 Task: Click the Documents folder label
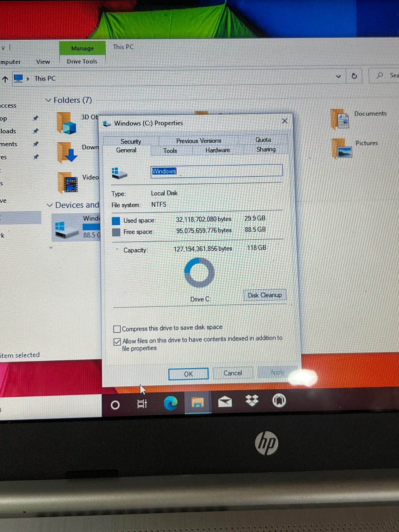pos(370,114)
